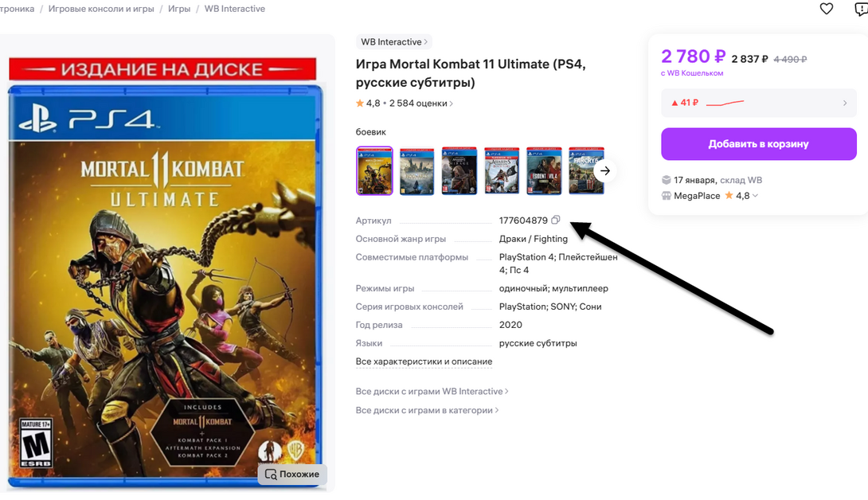Click Добавить в корзину button
The height and width of the screenshot is (500, 868).
(x=758, y=144)
